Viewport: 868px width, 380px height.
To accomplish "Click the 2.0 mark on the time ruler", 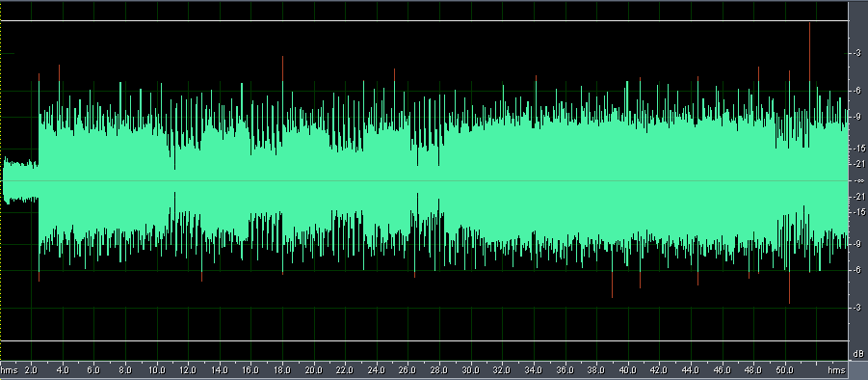I will (32, 369).
